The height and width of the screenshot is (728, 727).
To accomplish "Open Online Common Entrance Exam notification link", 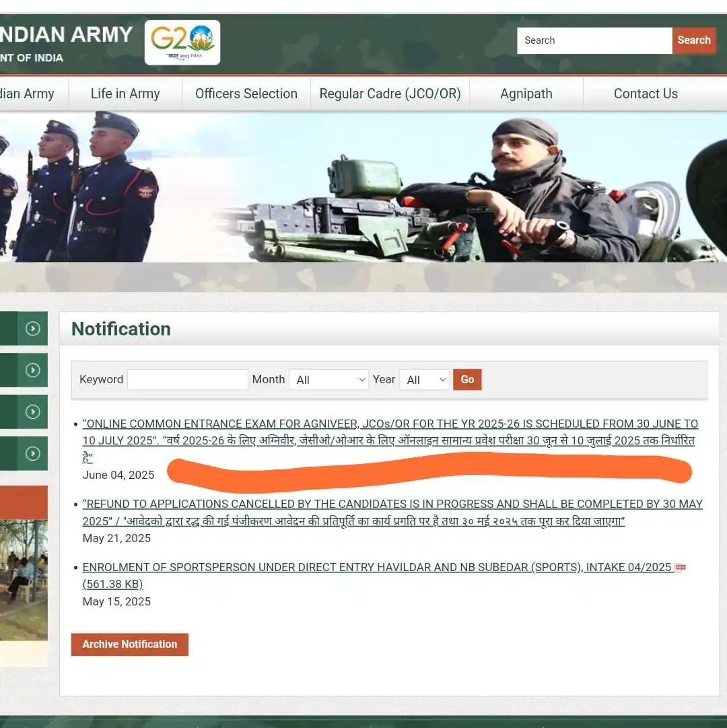I will tap(390, 440).
